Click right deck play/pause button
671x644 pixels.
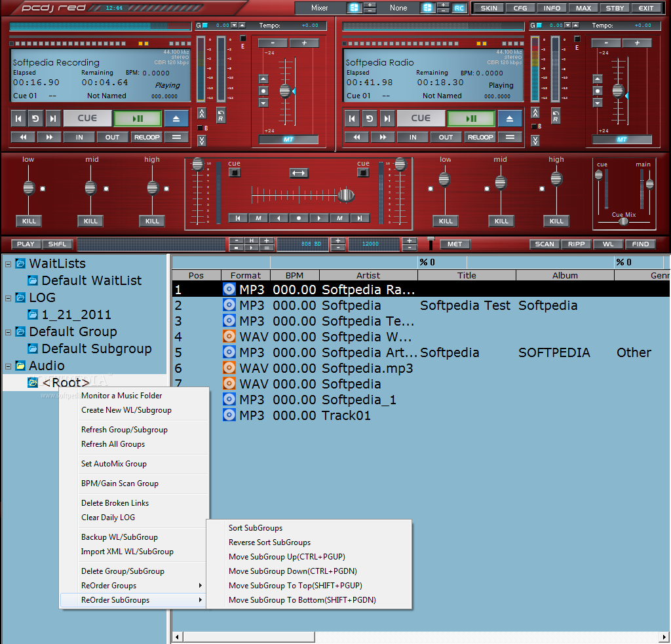pyautogui.click(x=470, y=119)
